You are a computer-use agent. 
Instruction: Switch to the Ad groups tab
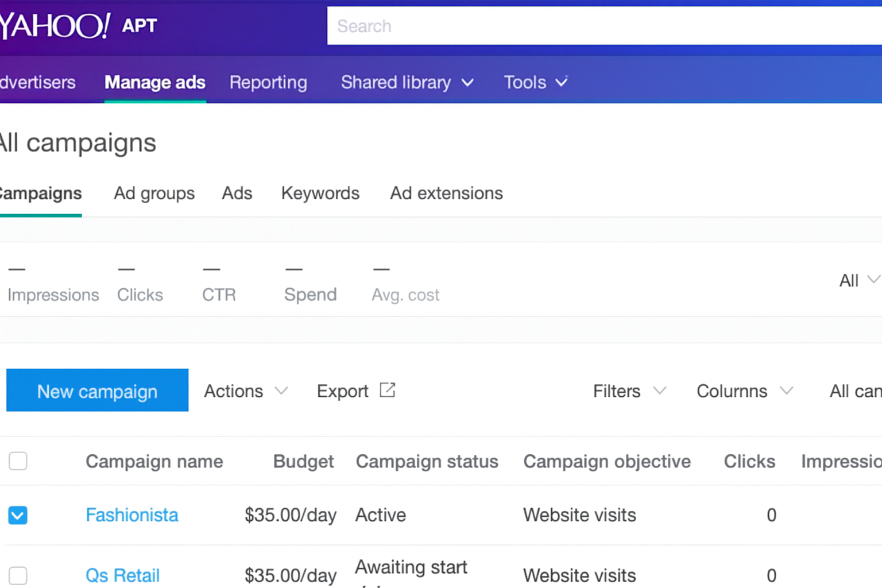pyautogui.click(x=154, y=194)
